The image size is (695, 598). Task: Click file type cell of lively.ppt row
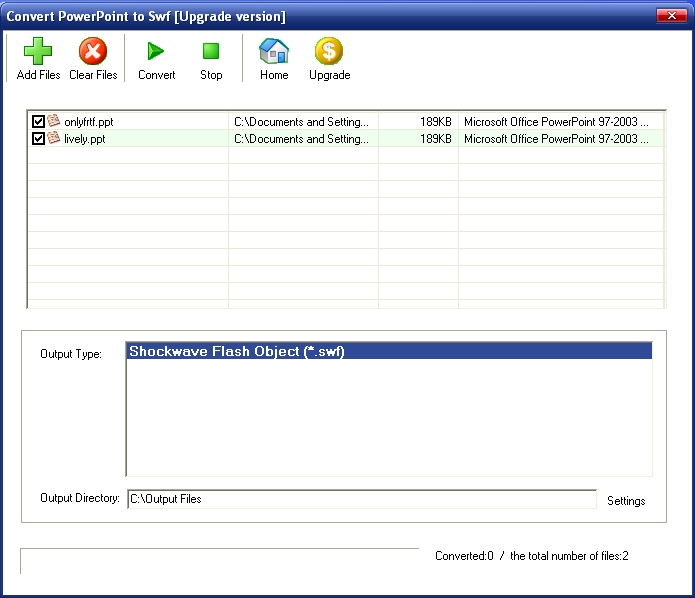click(x=561, y=139)
